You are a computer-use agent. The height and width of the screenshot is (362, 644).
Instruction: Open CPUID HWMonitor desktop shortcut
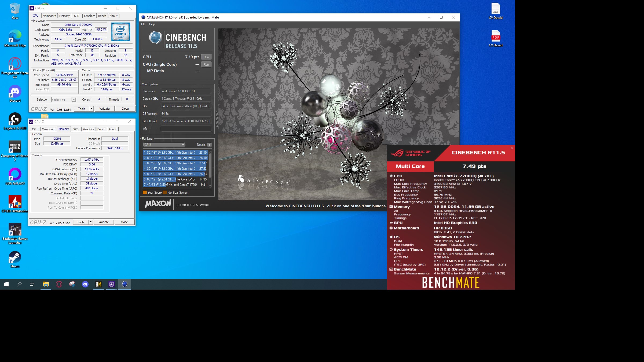click(15, 204)
